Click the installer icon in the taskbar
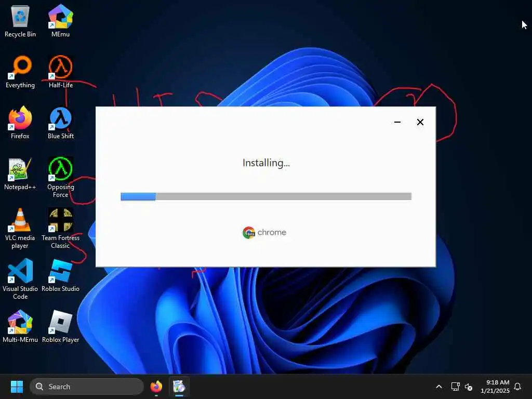Image resolution: width=532 pixels, height=399 pixels. click(179, 387)
